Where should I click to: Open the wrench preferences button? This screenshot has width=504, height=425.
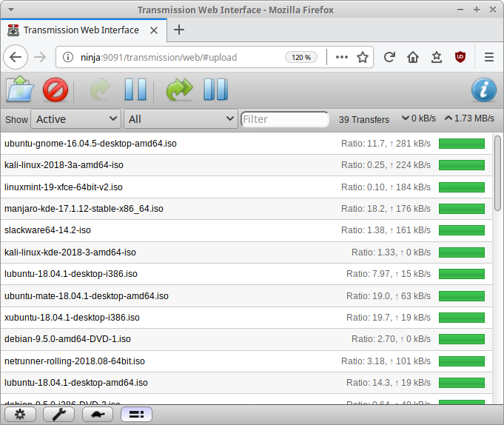[58, 415]
